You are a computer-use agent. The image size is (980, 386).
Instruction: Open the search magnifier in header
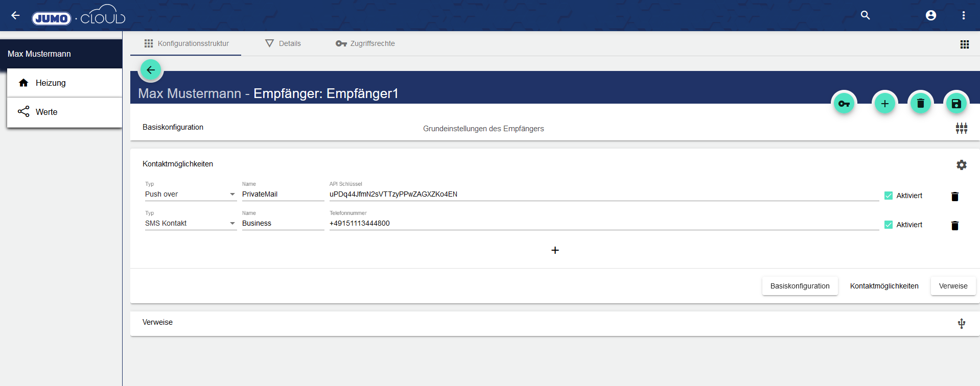click(865, 15)
